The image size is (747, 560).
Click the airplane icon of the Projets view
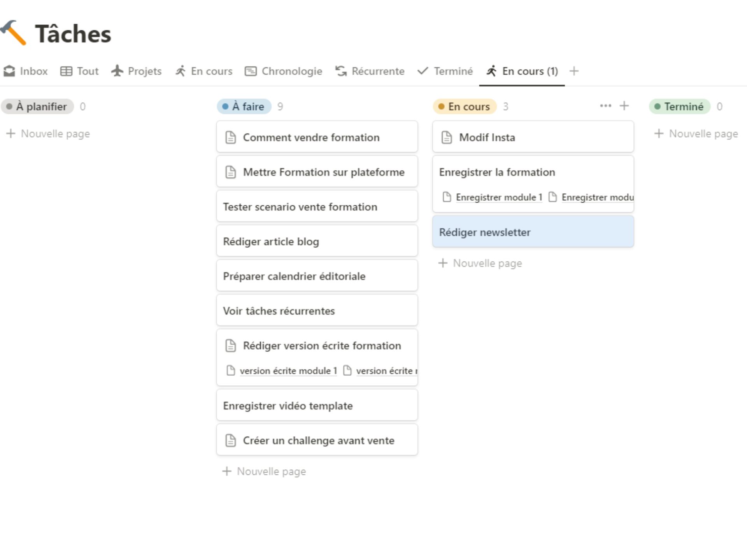coord(117,71)
